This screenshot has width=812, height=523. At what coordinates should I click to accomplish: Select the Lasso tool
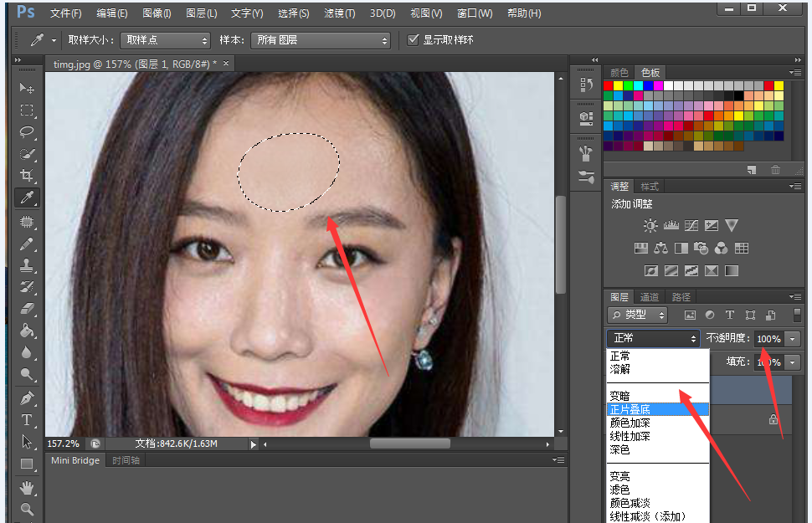click(27, 132)
